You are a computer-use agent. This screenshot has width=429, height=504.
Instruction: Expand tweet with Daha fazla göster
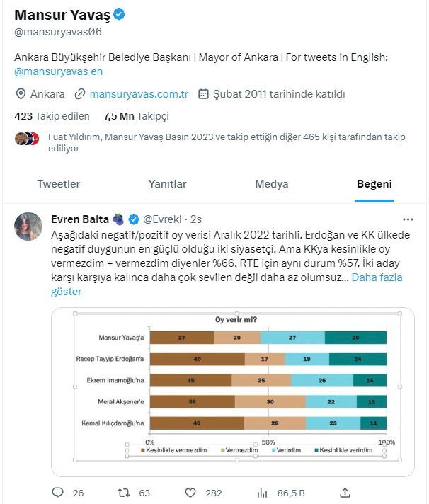[x=377, y=277]
